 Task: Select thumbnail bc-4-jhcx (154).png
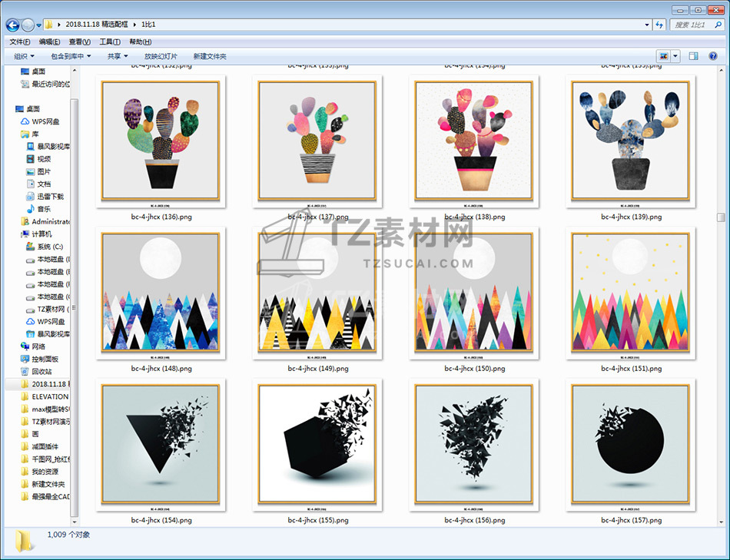coord(161,445)
